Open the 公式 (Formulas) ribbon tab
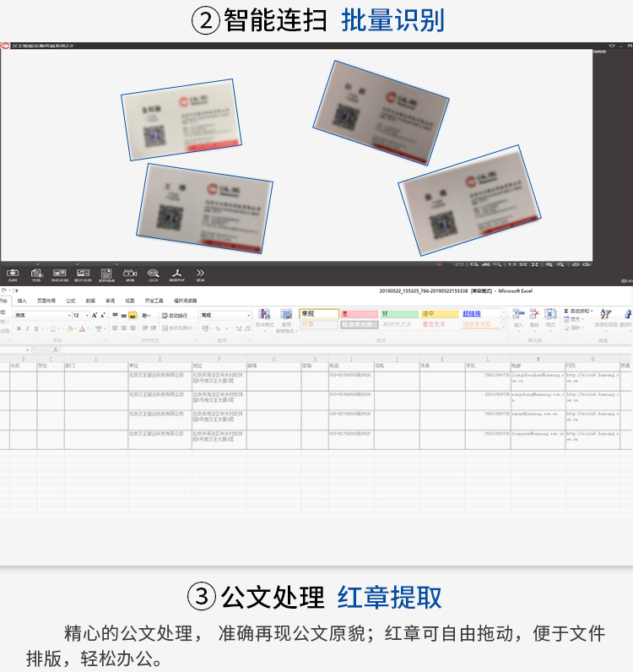Screen dimensions: 633x672 pyautogui.click(x=71, y=301)
